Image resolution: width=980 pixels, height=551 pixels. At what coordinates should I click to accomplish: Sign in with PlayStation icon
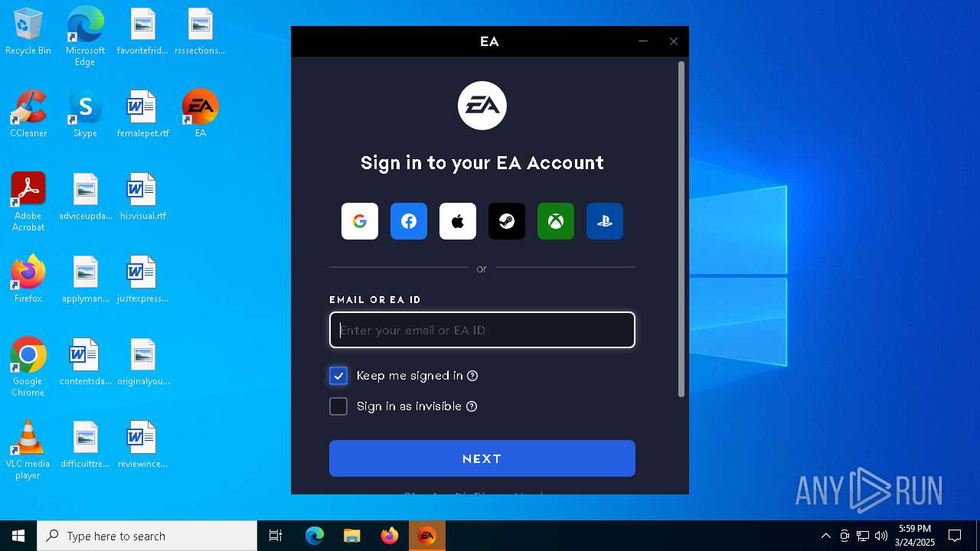[x=605, y=221]
